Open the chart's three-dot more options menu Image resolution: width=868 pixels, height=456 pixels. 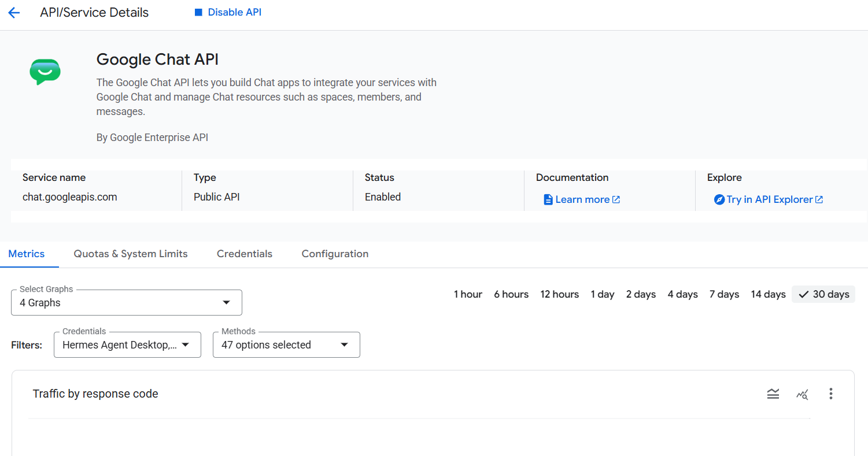[x=831, y=394]
